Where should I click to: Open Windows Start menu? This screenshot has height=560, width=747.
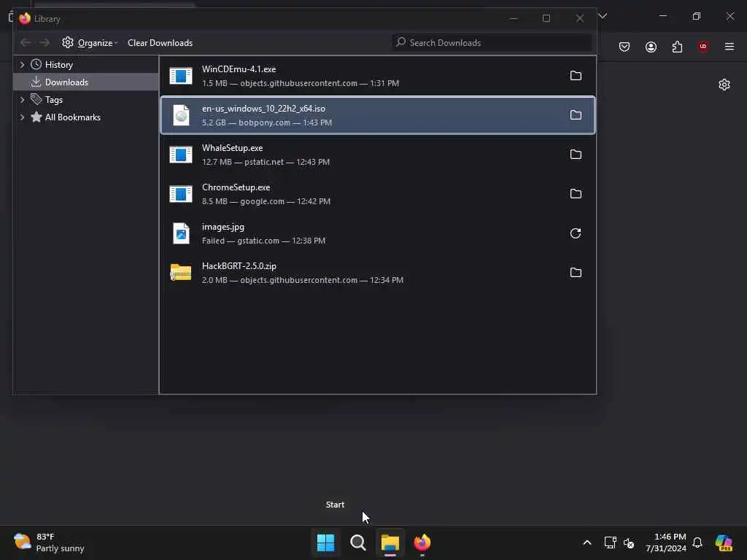[326, 542]
